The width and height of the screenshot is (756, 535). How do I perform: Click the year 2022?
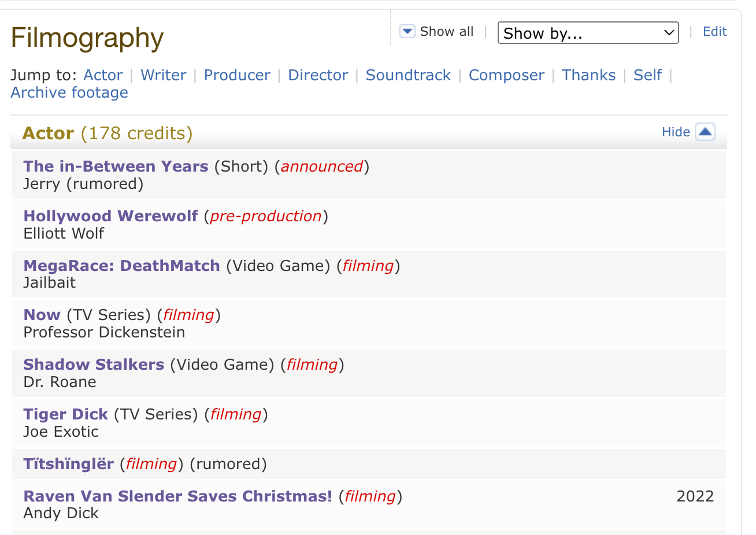(x=695, y=496)
